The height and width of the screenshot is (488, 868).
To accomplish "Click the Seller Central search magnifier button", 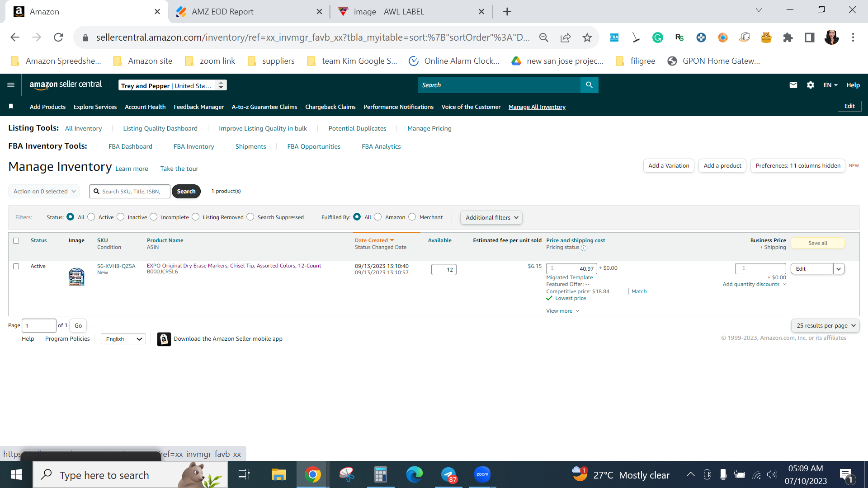I will [589, 85].
